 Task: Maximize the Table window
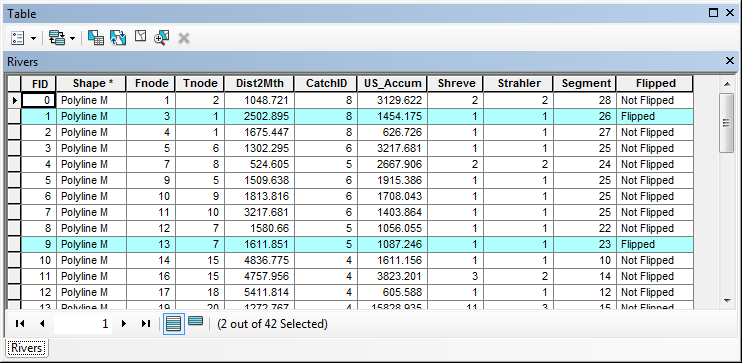click(714, 13)
